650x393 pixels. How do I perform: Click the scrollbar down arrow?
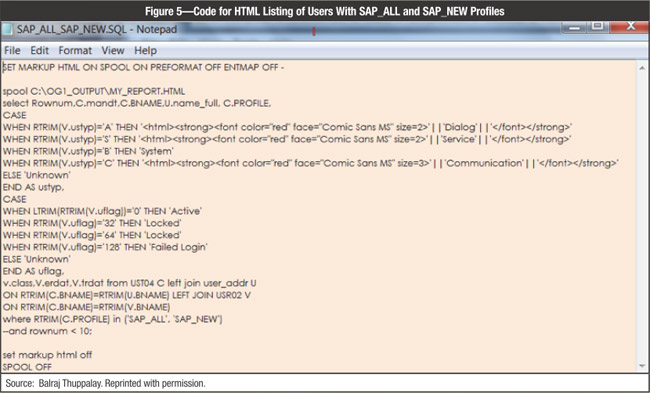pyautogui.click(x=642, y=366)
